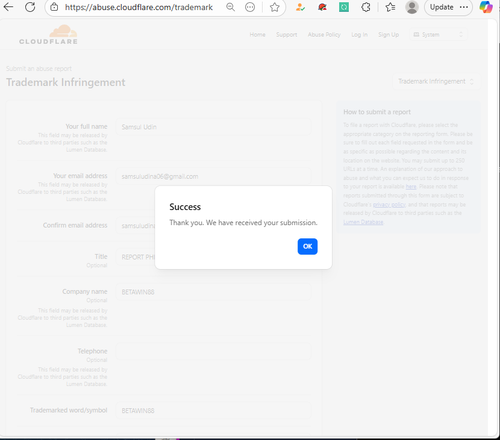Click 'How to submit a report' heading
The image size is (500, 440).
[x=377, y=112]
